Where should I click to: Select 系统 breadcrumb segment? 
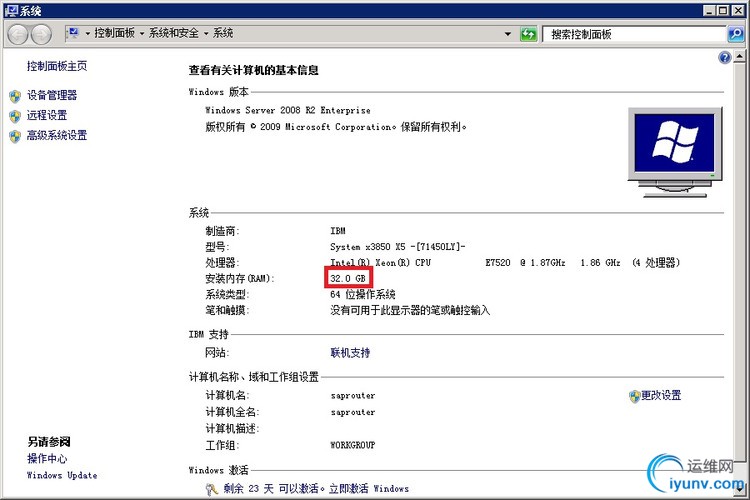point(223,33)
